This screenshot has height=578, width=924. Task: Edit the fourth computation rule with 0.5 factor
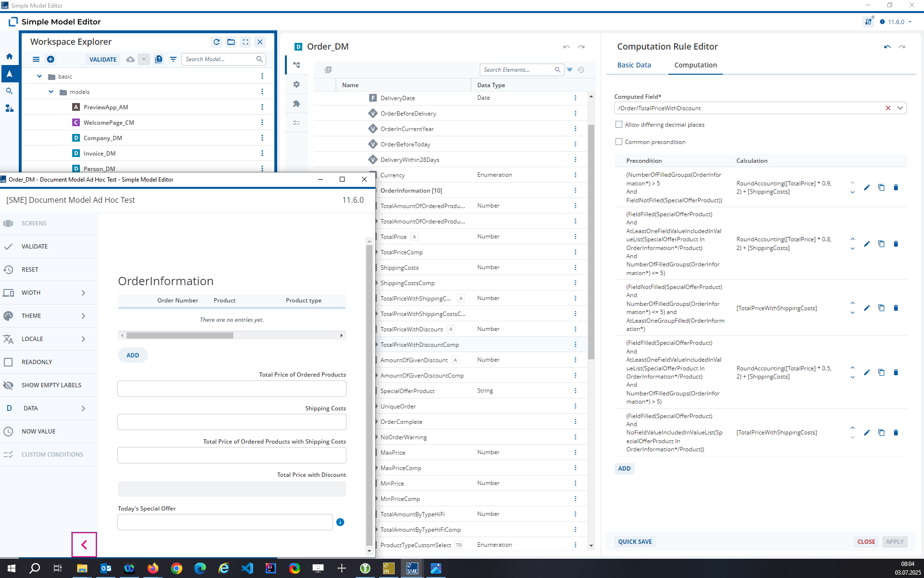[867, 372]
